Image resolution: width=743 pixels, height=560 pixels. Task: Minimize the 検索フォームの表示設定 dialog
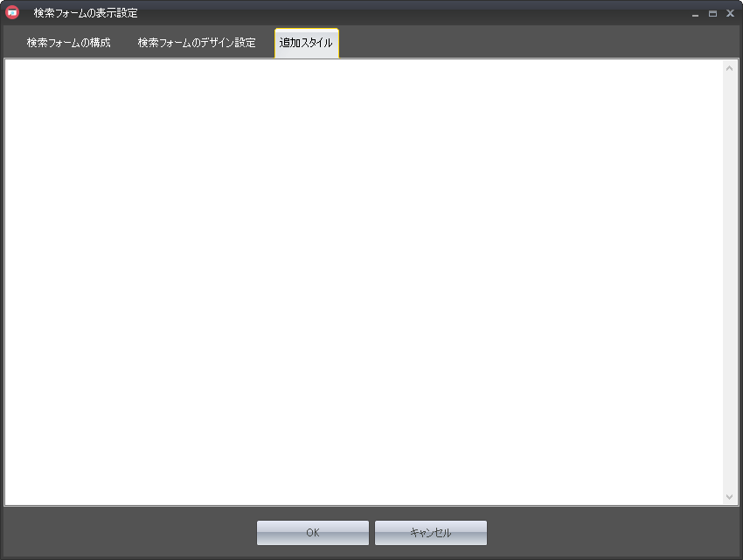pos(696,14)
